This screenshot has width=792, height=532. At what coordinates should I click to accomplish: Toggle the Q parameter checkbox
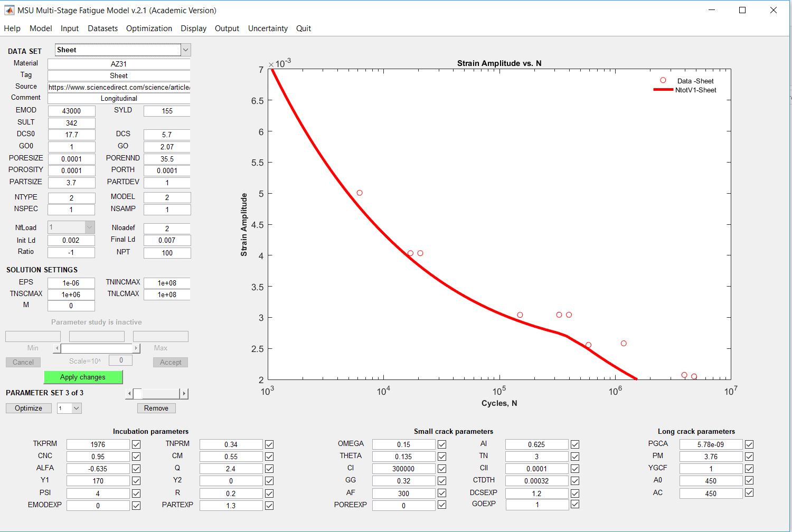coord(269,469)
